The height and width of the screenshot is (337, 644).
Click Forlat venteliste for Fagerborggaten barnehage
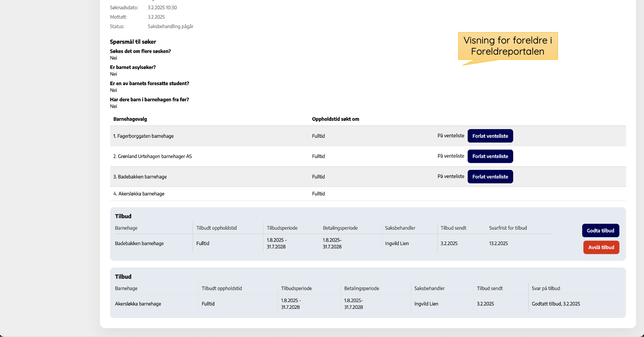[490, 136]
